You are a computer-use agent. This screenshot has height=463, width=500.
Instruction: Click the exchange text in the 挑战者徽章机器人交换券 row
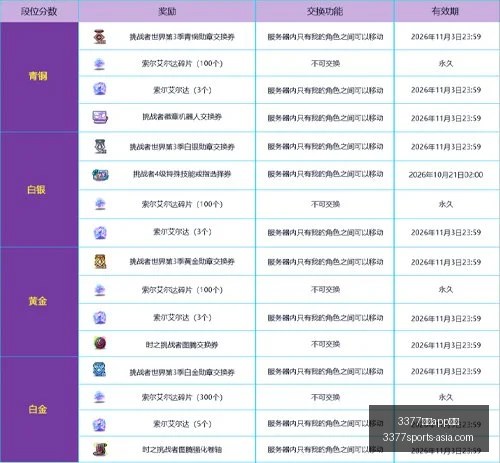325,118
